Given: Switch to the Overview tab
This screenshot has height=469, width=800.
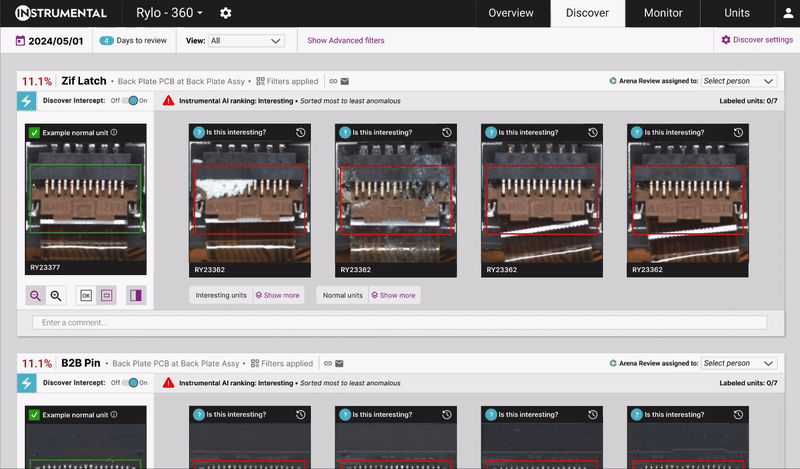Looking at the screenshot, I should point(510,13).
